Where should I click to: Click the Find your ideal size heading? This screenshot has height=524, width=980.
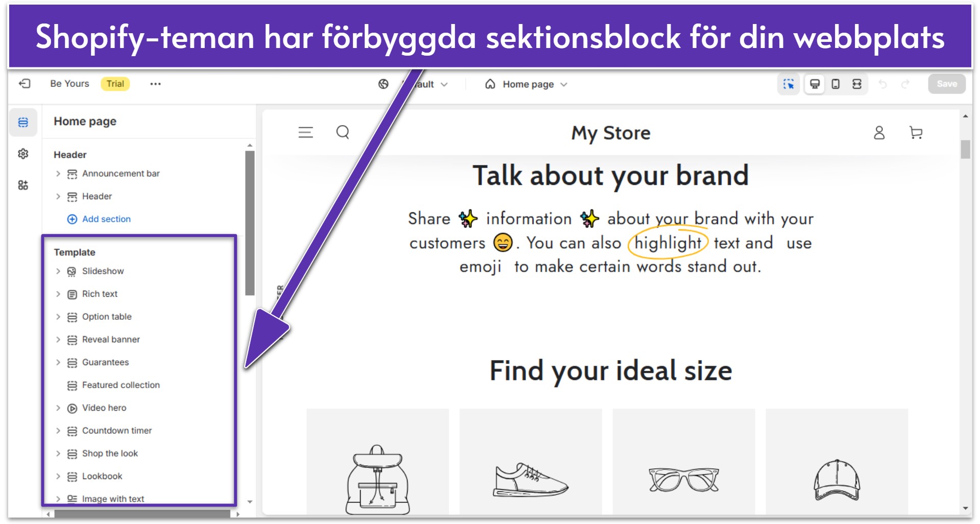[611, 371]
